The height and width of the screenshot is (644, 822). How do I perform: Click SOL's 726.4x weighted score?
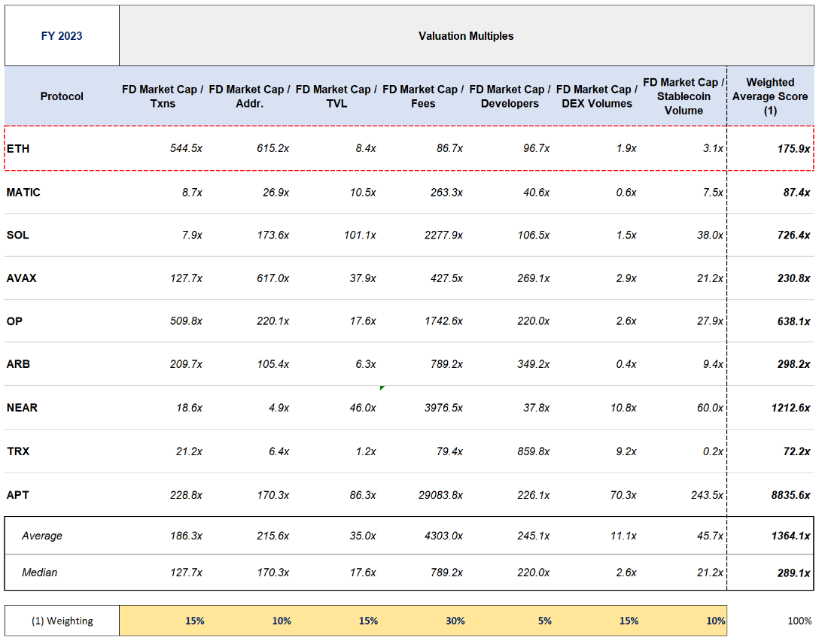pyautogui.click(x=793, y=235)
